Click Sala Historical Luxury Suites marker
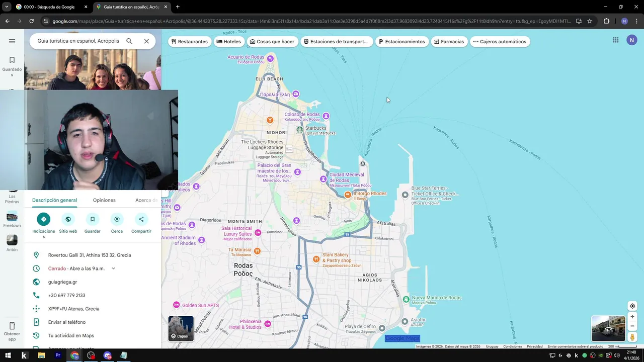This screenshot has width=644, height=362. (x=258, y=232)
